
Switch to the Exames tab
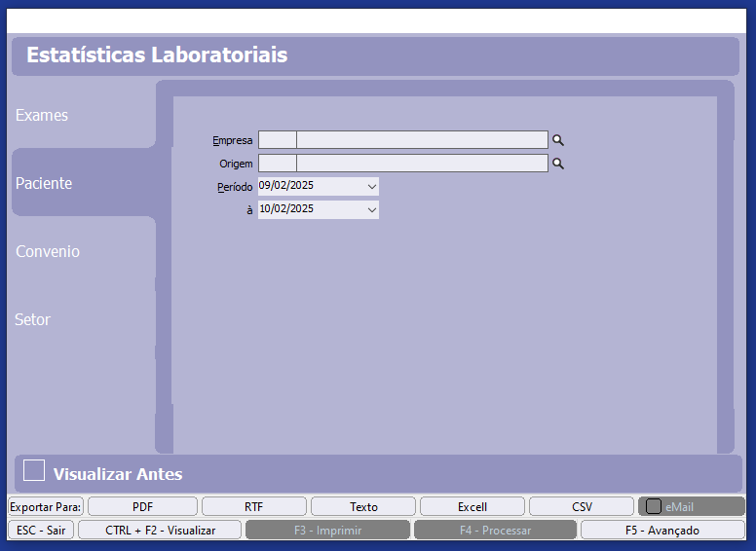(x=42, y=115)
